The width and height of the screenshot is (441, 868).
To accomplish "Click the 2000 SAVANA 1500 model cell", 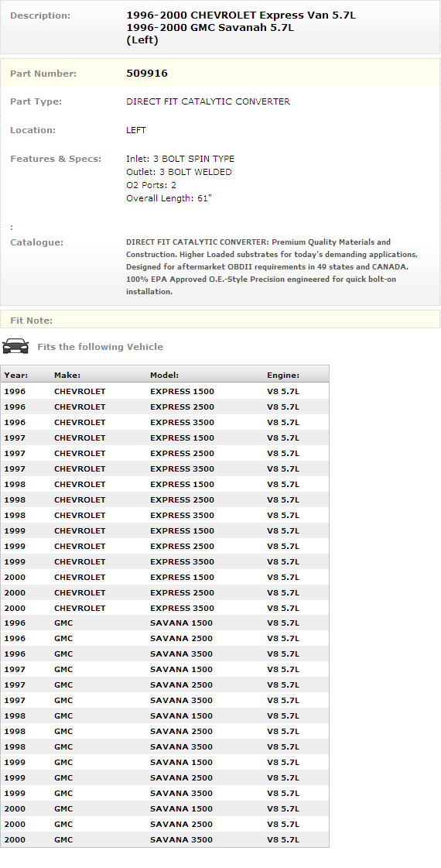I will (182, 809).
